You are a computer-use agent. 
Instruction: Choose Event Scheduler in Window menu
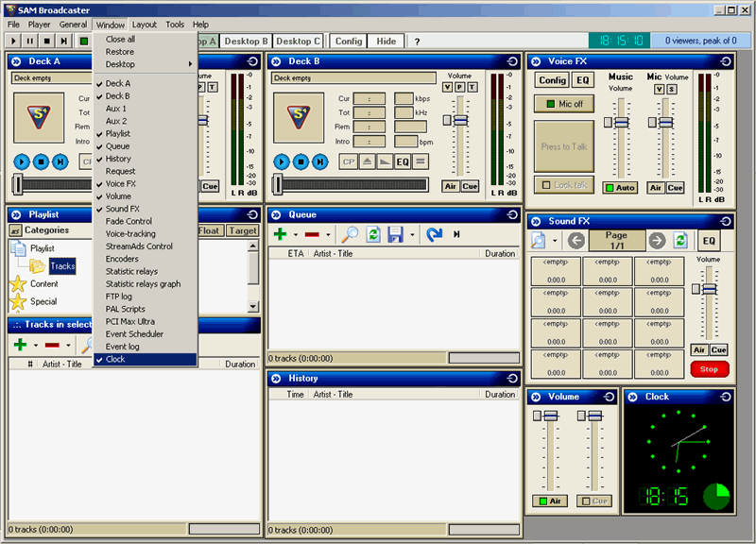coord(146,334)
